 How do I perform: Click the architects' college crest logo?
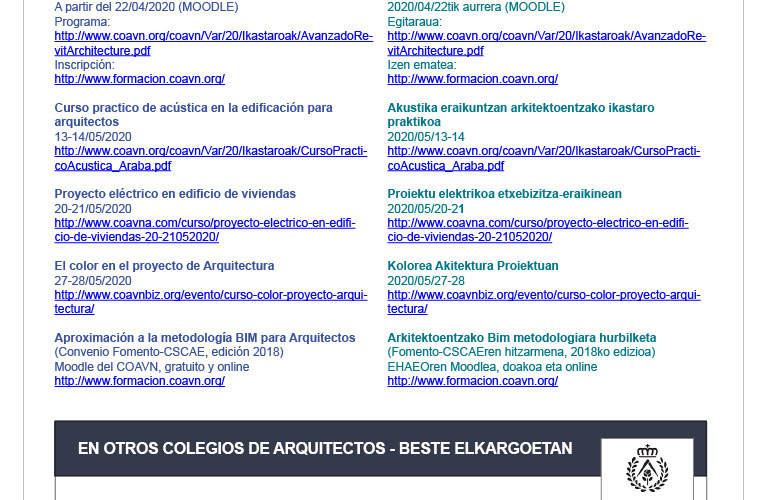click(647, 468)
